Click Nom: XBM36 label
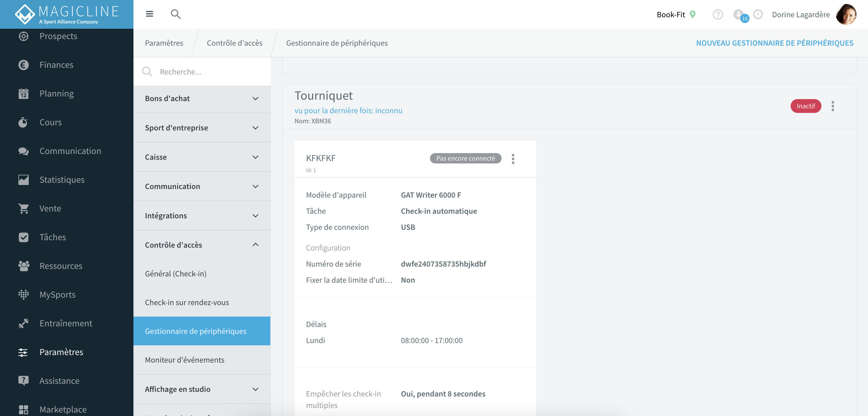The width and height of the screenshot is (868, 416). pyautogui.click(x=313, y=121)
